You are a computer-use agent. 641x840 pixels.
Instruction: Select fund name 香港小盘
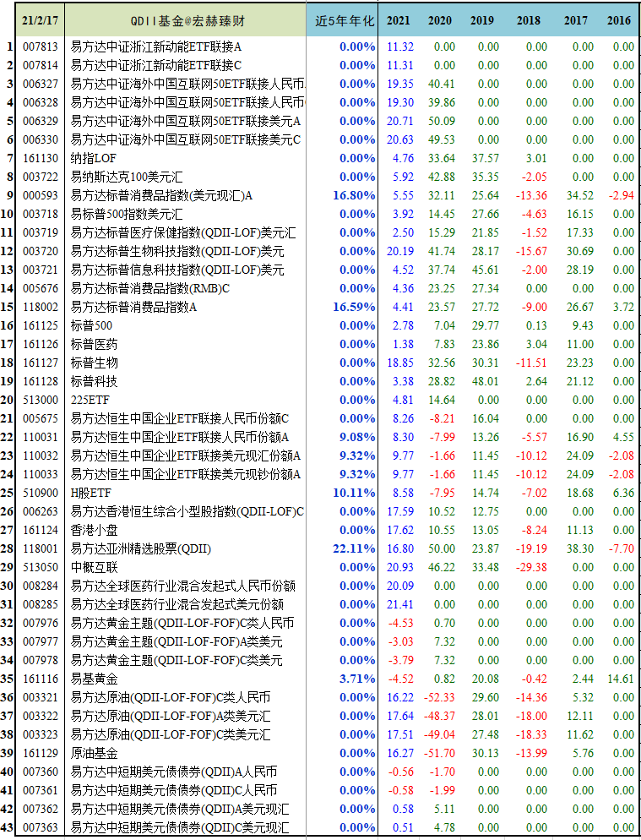pyautogui.click(x=94, y=531)
